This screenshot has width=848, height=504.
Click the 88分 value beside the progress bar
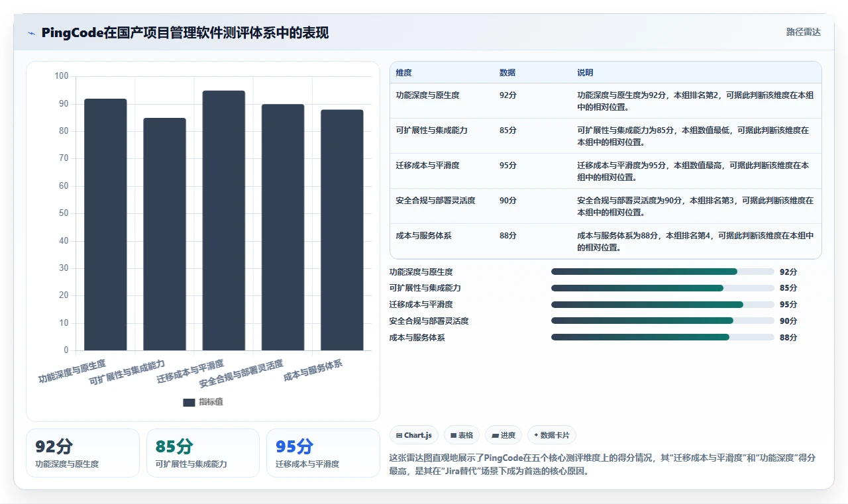[788, 337]
